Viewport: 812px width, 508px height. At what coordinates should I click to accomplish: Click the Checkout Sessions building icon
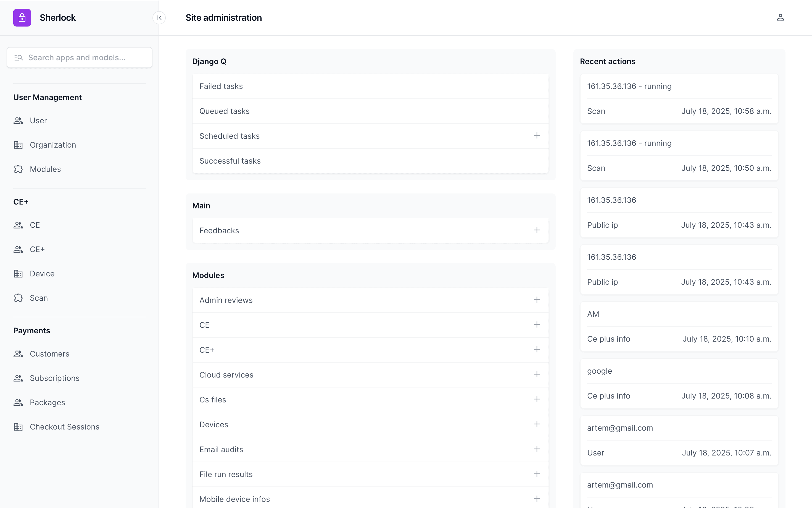18,427
